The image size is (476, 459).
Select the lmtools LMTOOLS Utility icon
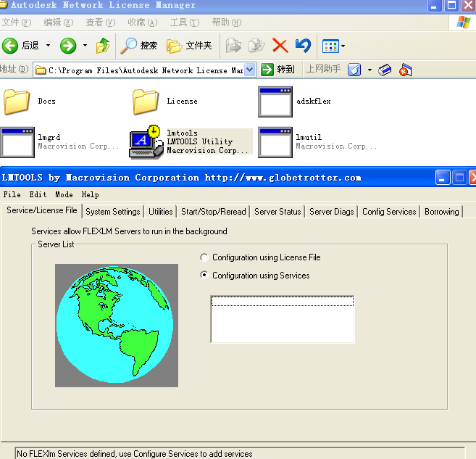coord(146,142)
